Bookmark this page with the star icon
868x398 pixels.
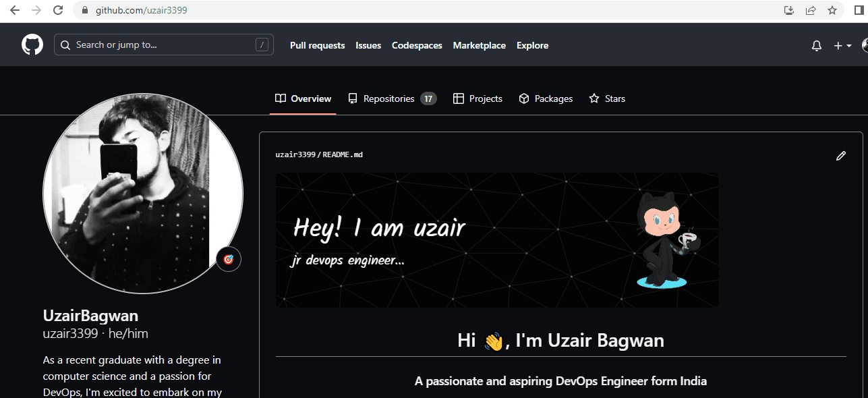pyautogui.click(x=832, y=11)
